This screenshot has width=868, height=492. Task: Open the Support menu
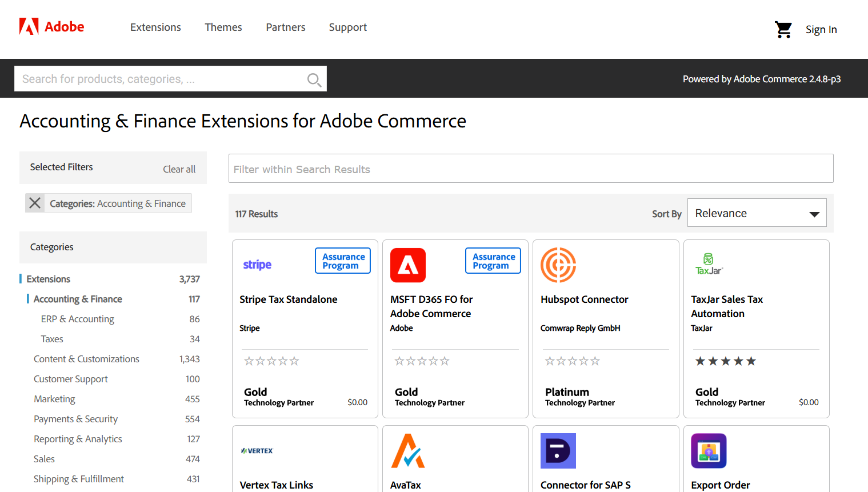(x=348, y=27)
